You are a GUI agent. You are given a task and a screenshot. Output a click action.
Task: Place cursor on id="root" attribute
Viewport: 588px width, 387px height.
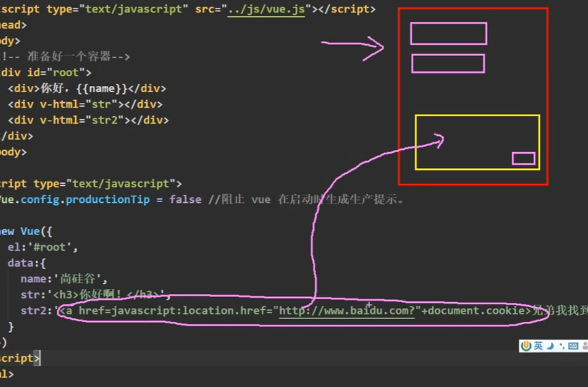click(56, 72)
